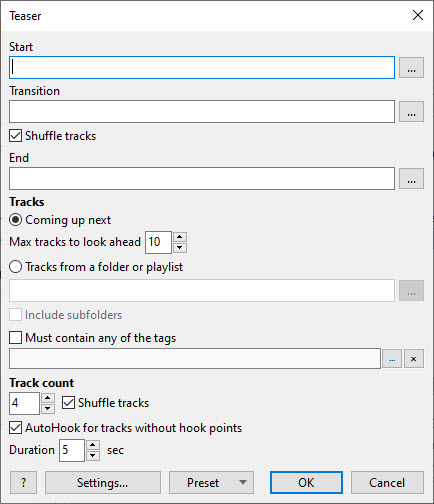The image size is (434, 504).
Task: Open the Preset dropdown arrow
Action: tap(243, 482)
